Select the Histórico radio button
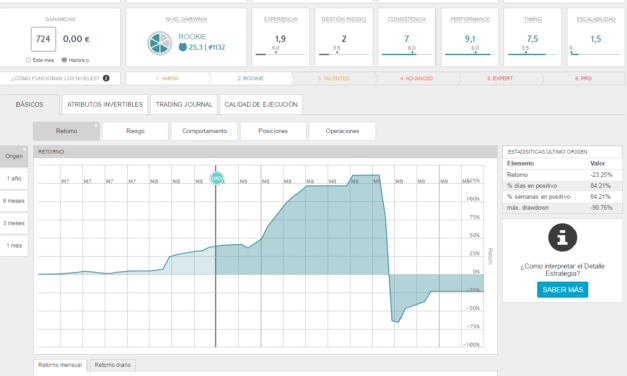The height and width of the screenshot is (376, 627). coord(64,60)
